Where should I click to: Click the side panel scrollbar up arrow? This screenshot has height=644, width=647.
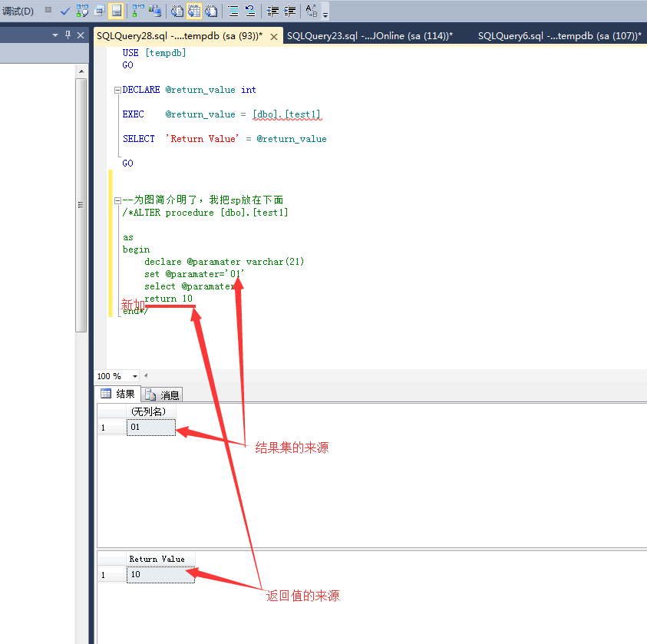point(81,71)
